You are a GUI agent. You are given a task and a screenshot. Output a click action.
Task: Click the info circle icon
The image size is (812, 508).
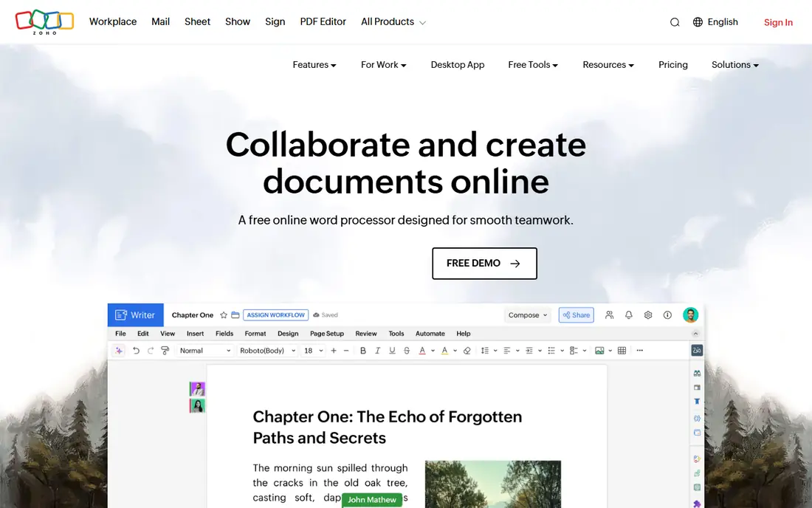click(667, 315)
